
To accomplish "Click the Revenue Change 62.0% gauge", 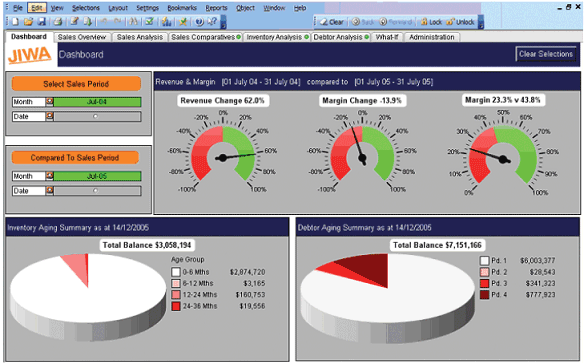I will (223, 153).
